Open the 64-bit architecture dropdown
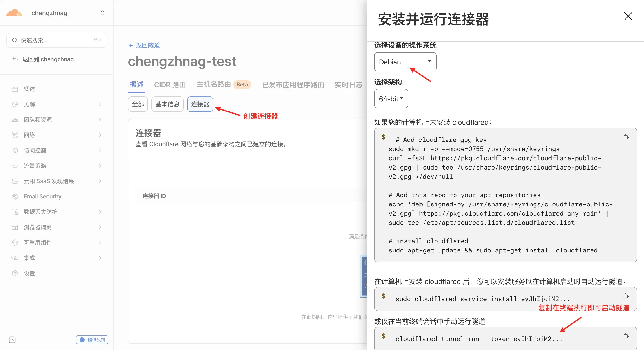Image resolution: width=644 pixels, height=350 pixels. click(391, 99)
